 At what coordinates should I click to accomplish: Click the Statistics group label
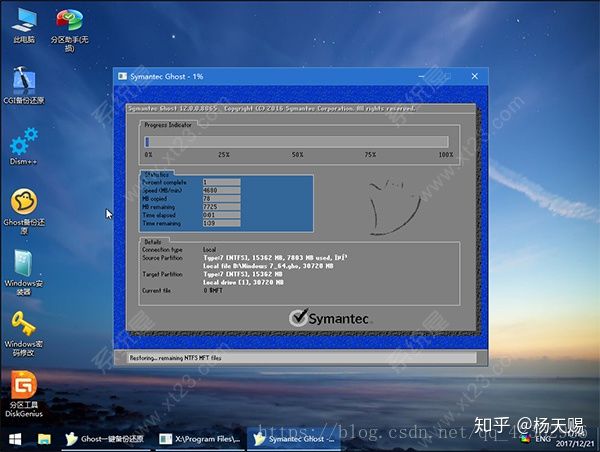157,174
